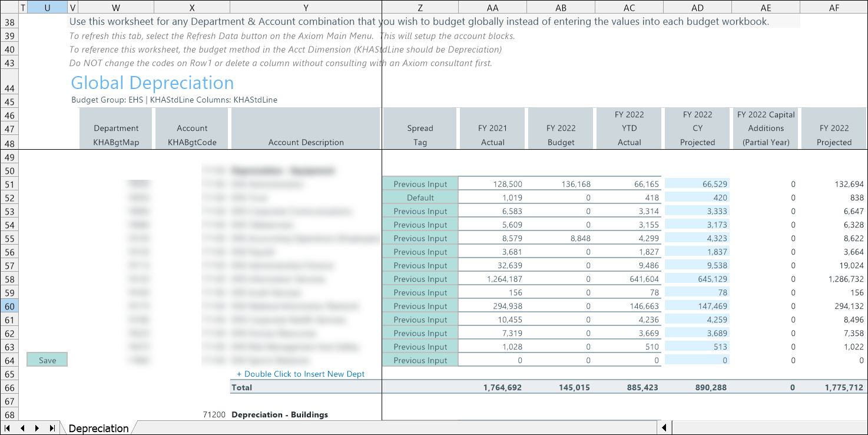Click the horizontal scrollbar track
Viewport: 868px width, 435px height.
[766, 428]
